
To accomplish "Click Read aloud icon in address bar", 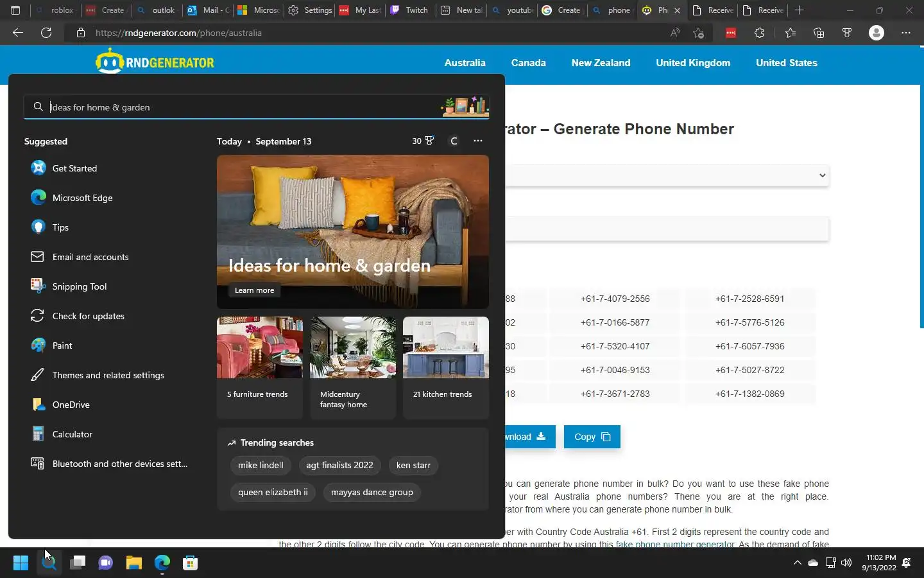I will point(675,33).
